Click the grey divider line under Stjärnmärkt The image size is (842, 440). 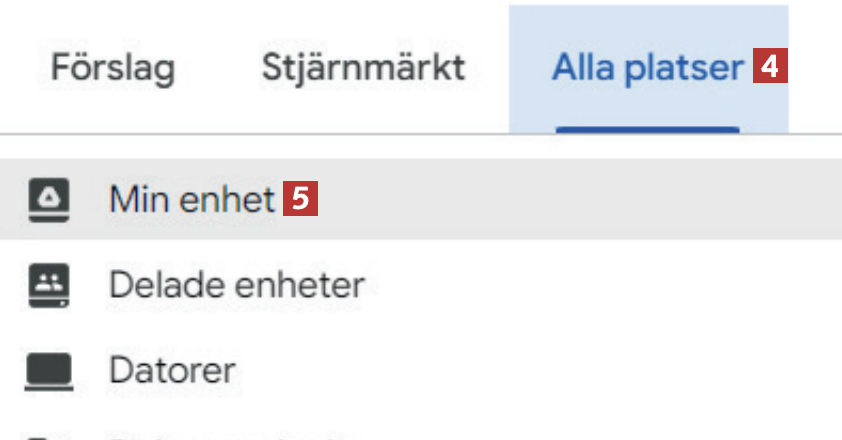pos(363,134)
